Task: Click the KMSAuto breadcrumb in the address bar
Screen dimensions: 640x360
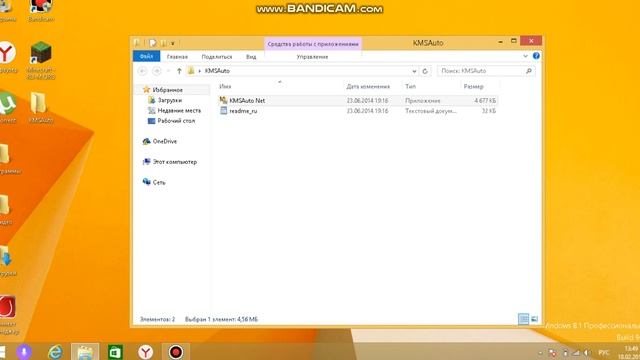Action: click(217, 71)
